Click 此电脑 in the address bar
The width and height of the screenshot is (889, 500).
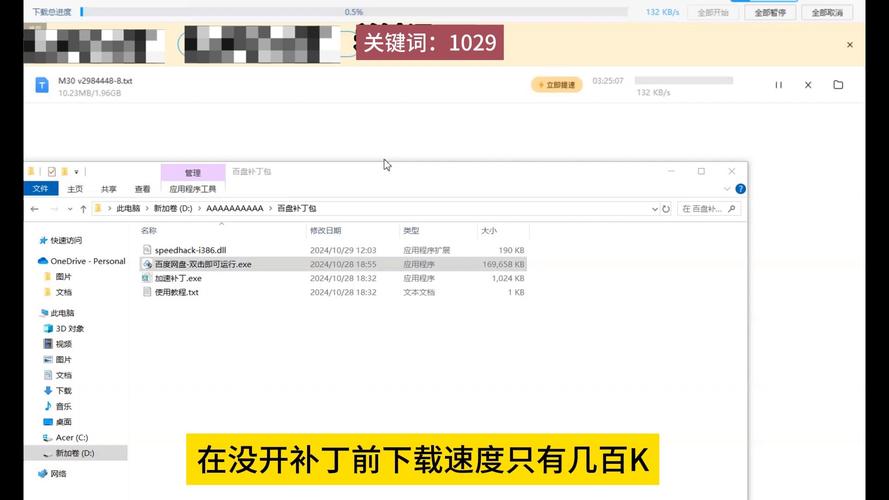[x=128, y=209]
